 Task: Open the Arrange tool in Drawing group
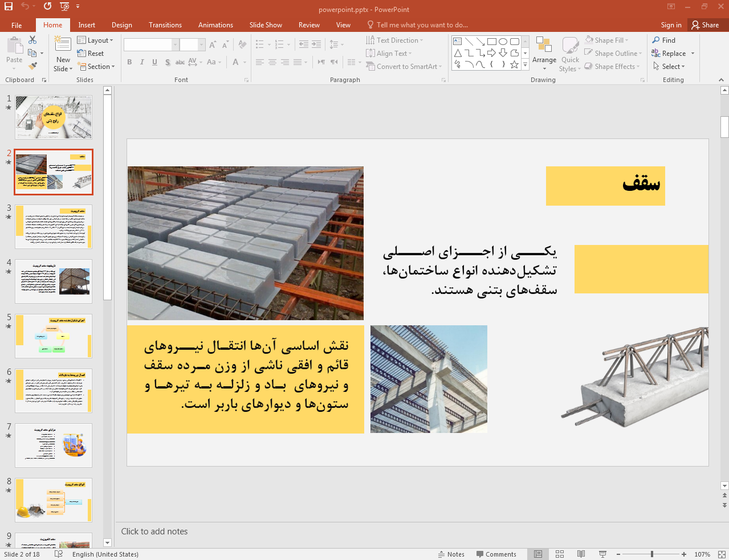(x=544, y=54)
